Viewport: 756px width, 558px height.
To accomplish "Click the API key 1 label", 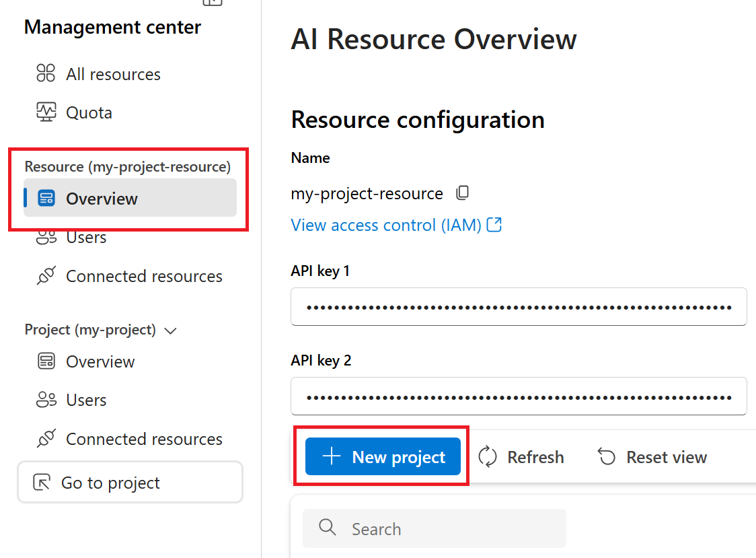I will (321, 271).
